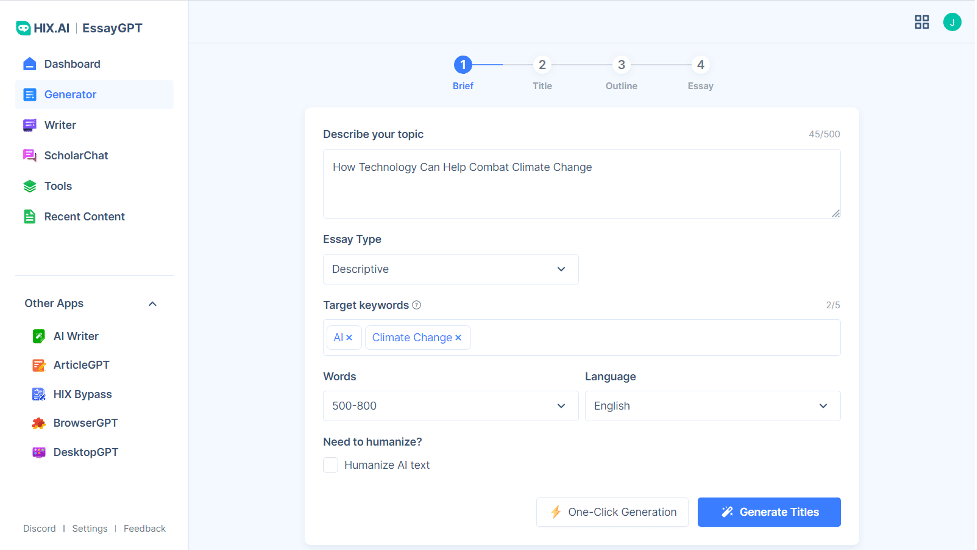
Task: Click the DesktopGPT app link
Action: [x=86, y=452]
